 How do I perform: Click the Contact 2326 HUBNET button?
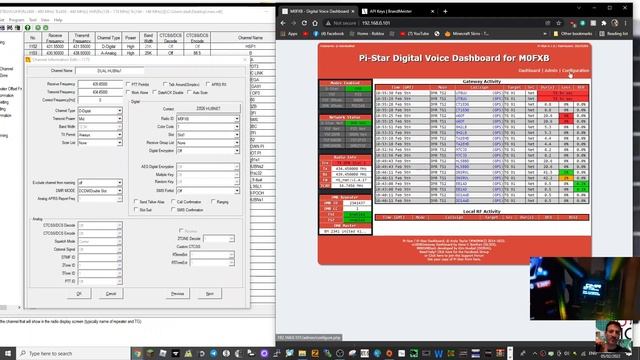pyautogui.click(x=208, y=109)
